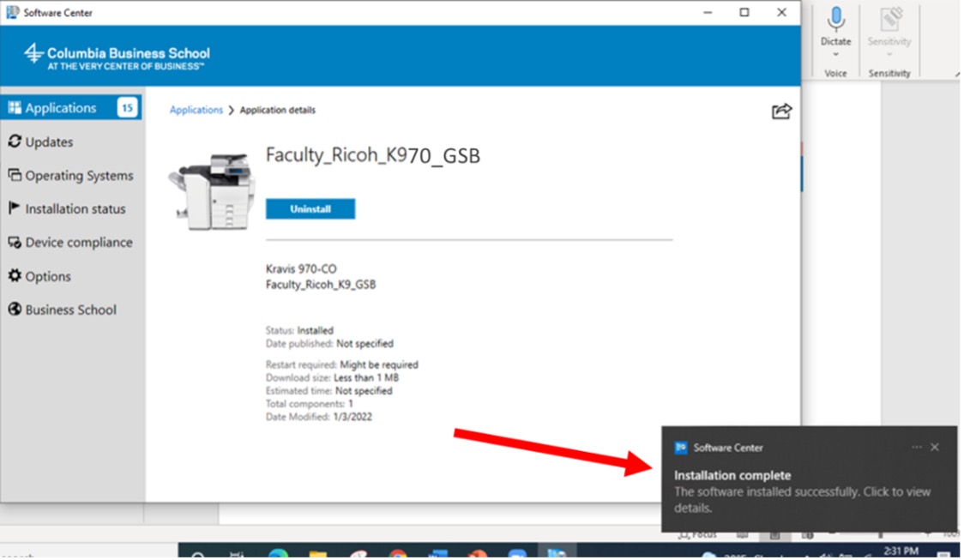The height and width of the screenshot is (560, 964).
Task: Click the Software Center title bar icon
Action: pos(12,12)
